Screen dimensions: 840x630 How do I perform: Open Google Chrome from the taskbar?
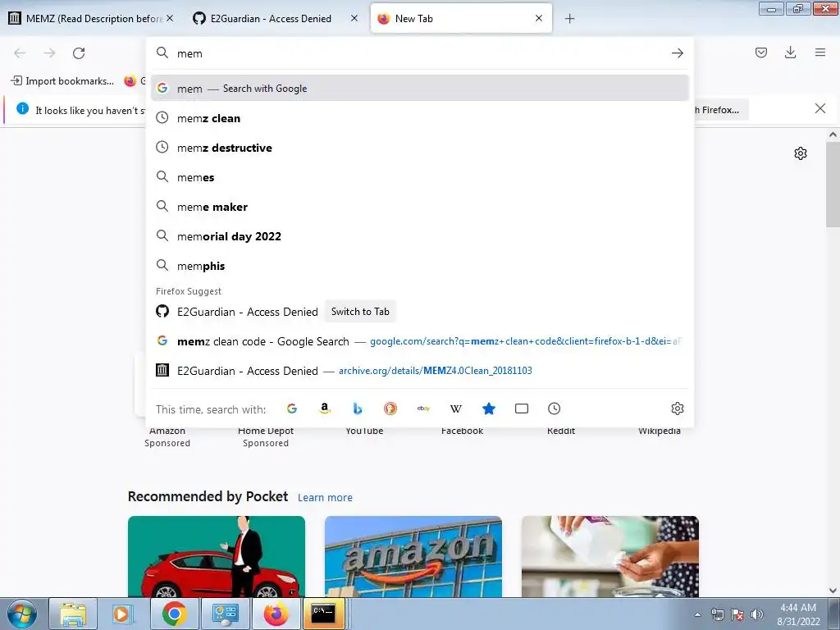174,614
